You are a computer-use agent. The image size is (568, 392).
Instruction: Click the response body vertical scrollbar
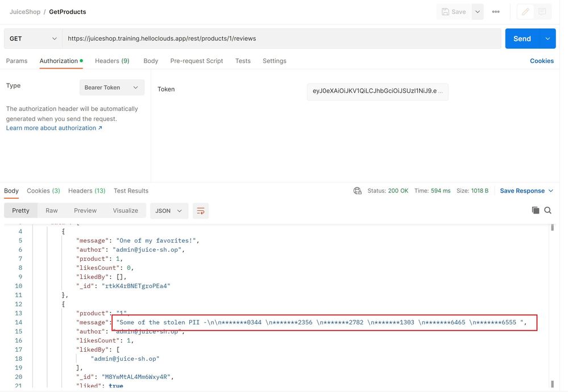(x=551, y=307)
